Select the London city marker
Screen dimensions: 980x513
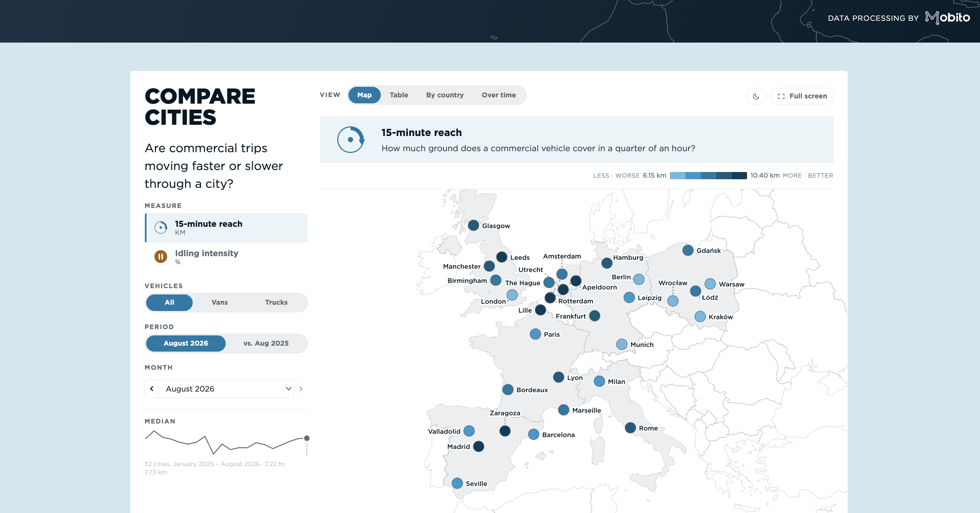(x=512, y=295)
